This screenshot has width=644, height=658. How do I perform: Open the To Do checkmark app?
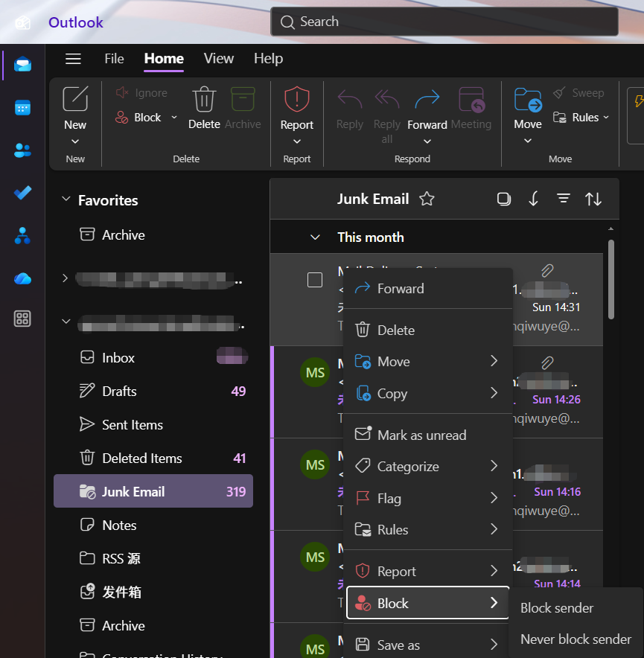click(22, 193)
